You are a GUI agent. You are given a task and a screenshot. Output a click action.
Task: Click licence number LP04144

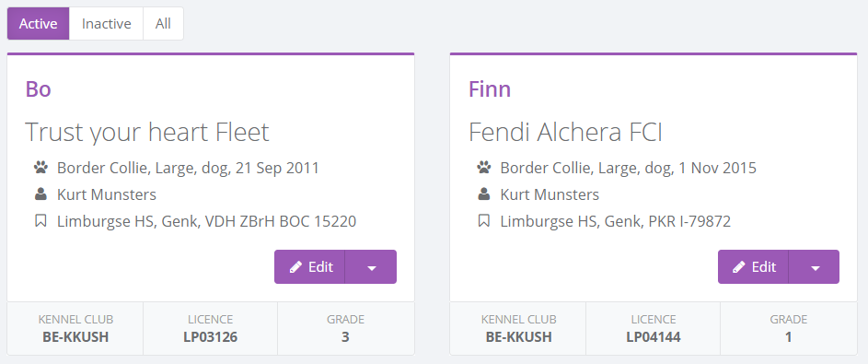point(654,337)
